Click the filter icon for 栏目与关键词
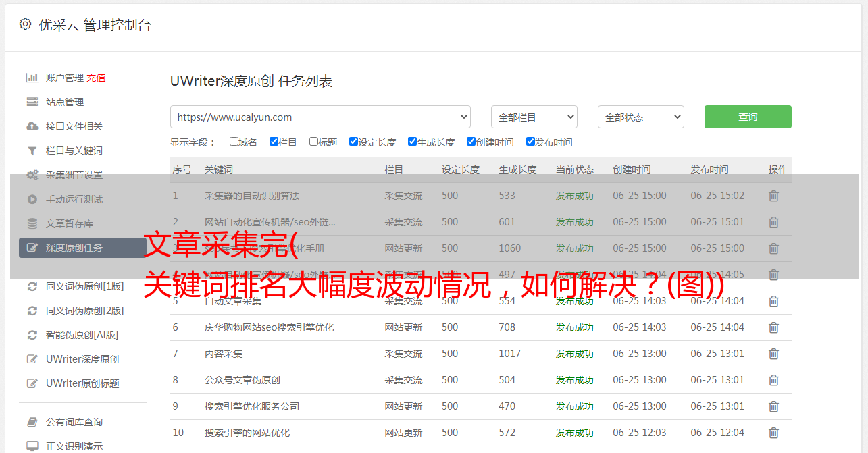This screenshot has height=453, width=868. coord(32,151)
